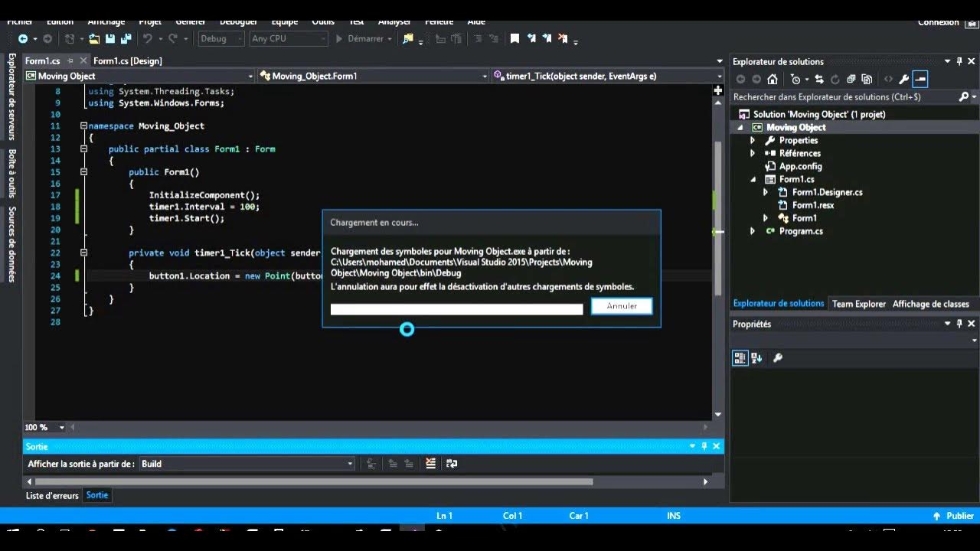The image size is (980, 551).
Task: Open the Build output source dropdown
Action: click(x=247, y=464)
